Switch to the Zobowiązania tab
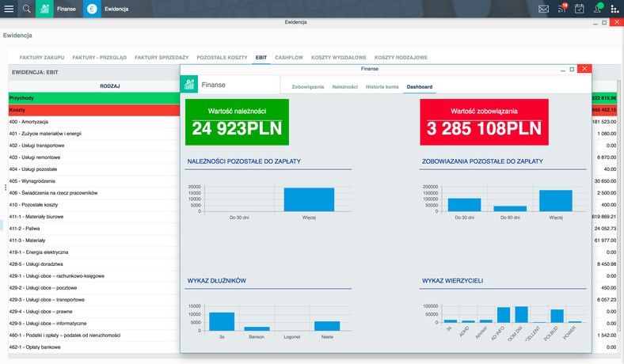Screen dimensions: 624x364 click(x=307, y=87)
